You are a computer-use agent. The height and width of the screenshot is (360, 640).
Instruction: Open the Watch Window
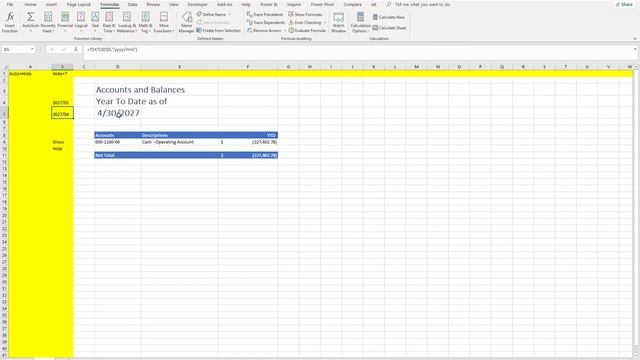pyautogui.click(x=338, y=22)
